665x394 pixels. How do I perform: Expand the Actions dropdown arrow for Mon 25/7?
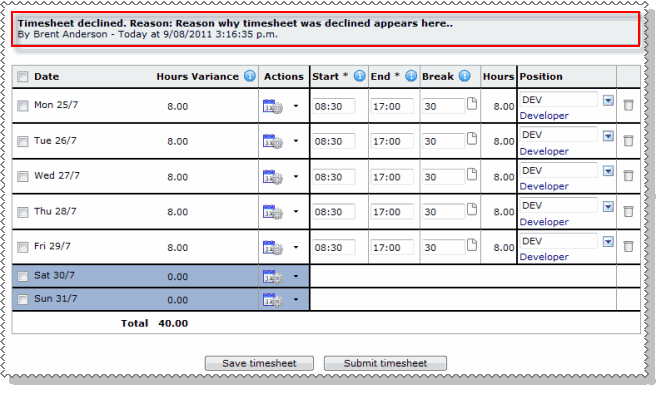click(x=296, y=106)
